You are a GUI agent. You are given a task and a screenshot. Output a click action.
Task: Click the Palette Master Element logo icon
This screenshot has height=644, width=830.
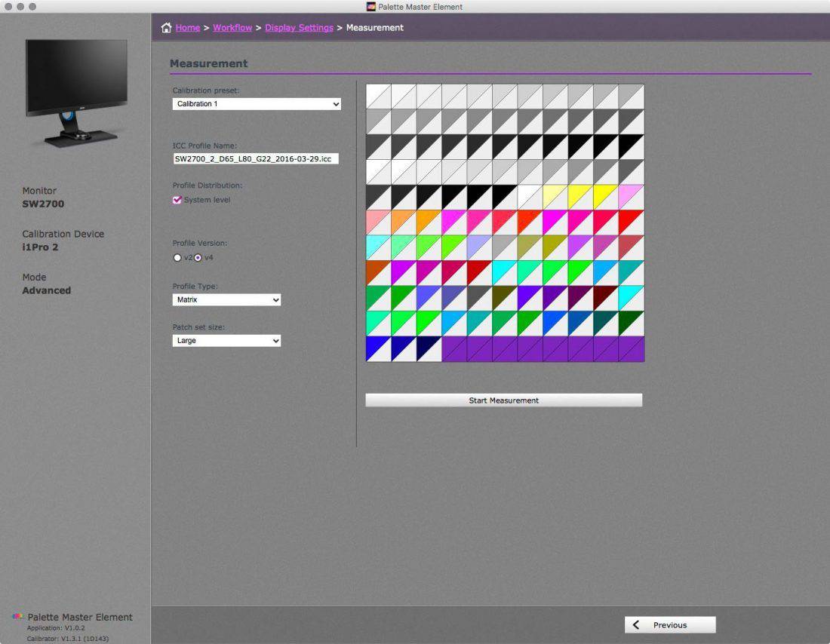pos(17,617)
